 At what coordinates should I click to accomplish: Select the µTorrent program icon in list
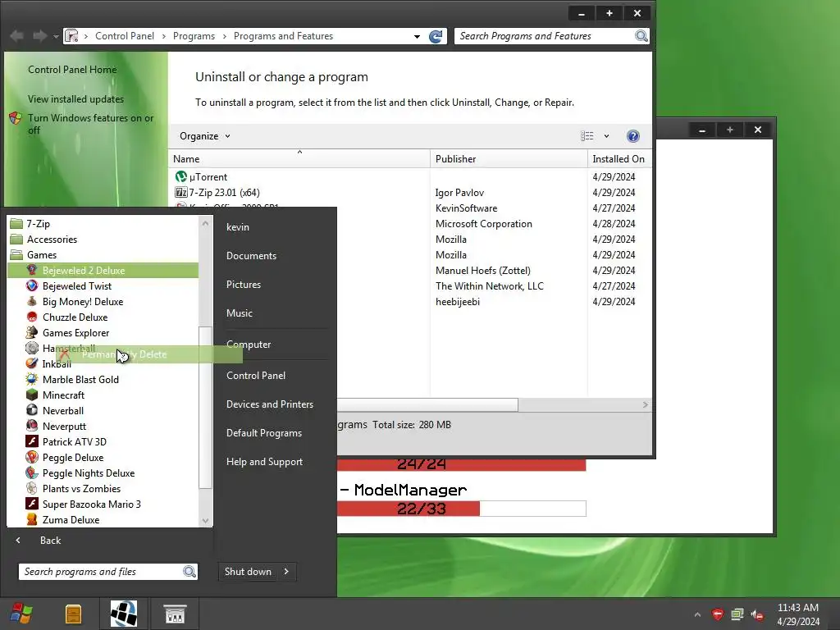pos(181,176)
